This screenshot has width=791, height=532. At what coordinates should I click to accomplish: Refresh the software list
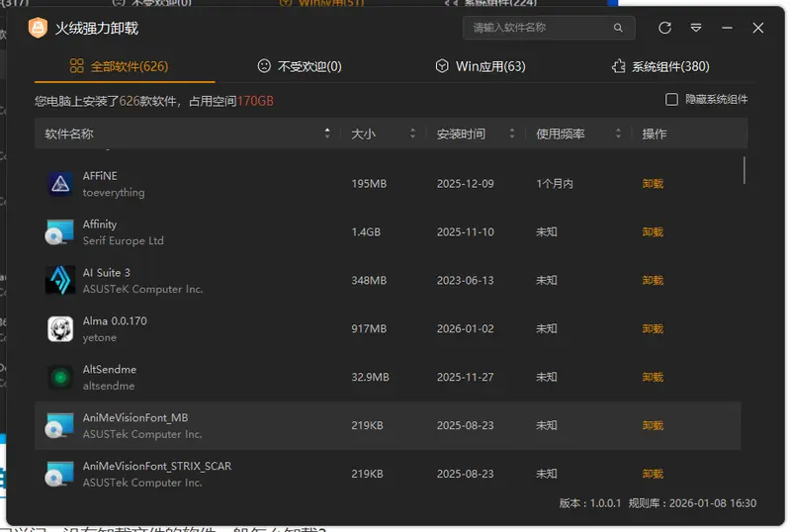[664, 28]
